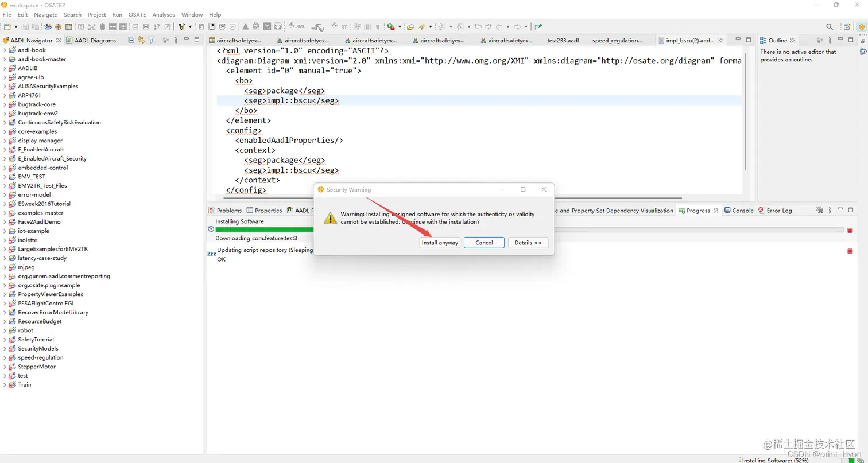Open the Navigate menu

pyautogui.click(x=45, y=14)
